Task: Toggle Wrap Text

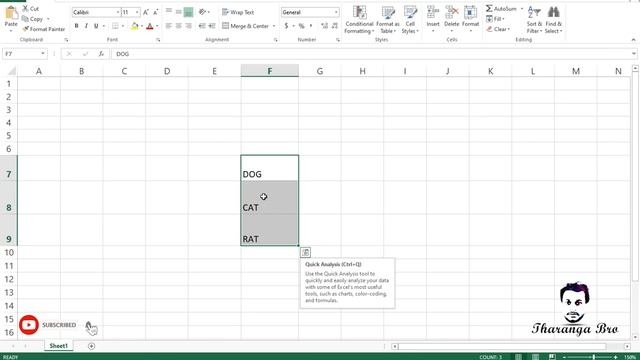Action: tap(238, 12)
